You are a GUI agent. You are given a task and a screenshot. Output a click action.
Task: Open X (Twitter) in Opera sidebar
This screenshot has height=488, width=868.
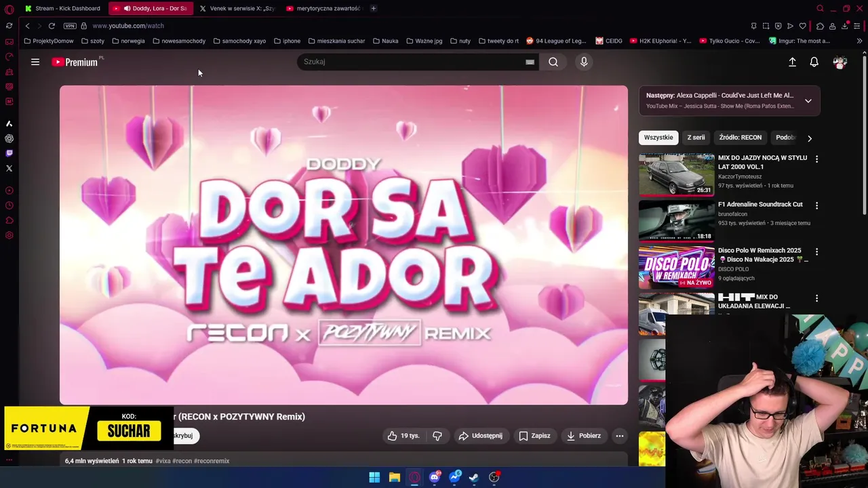pyautogui.click(x=9, y=168)
